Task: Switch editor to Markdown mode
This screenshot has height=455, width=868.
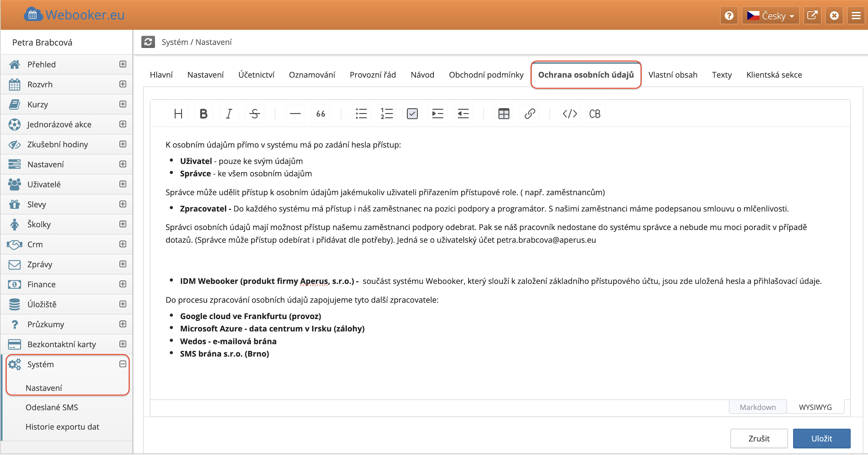Action: click(757, 407)
